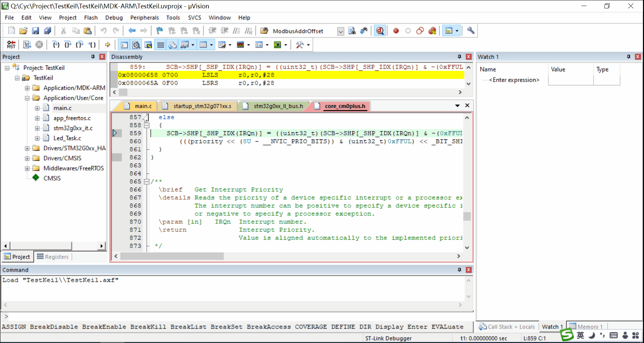Toggle the Memory Windows button
The height and width of the screenshot is (343, 644).
[x=203, y=45]
